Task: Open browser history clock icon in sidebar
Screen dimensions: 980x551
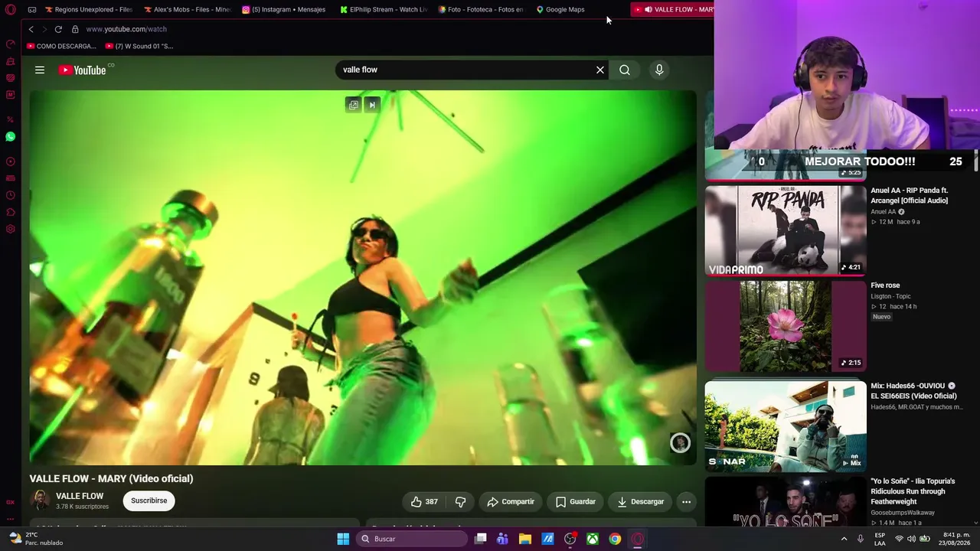Action: (x=10, y=195)
